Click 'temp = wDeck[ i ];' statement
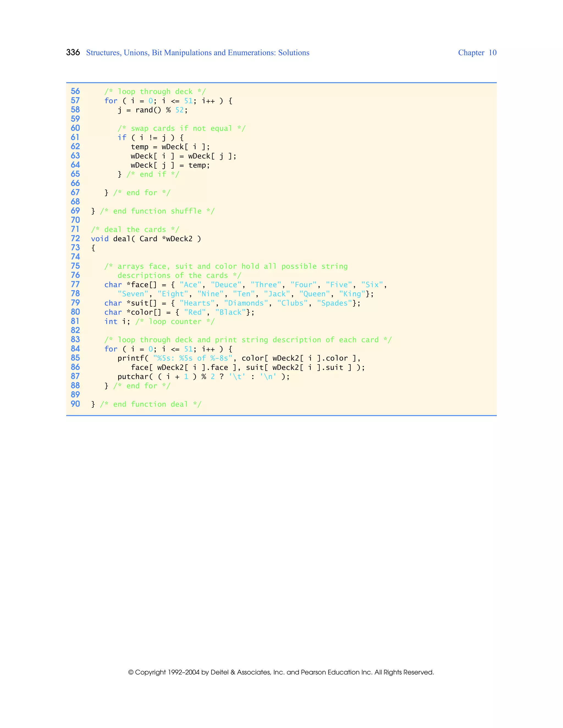This screenshot has width=563, height=728. [170, 147]
